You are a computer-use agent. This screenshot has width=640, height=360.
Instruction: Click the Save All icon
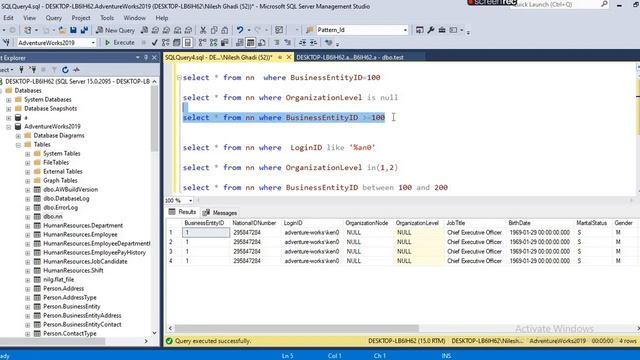coord(84,30)
